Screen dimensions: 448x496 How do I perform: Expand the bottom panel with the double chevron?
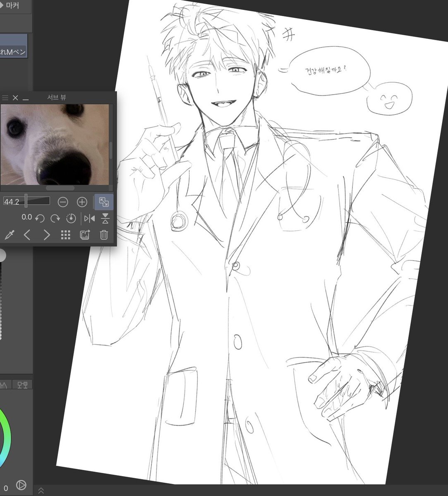coord(41,491)
